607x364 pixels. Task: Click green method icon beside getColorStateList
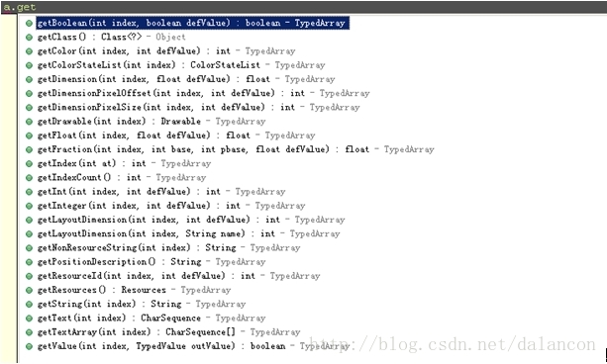click(x=29, y=65)
